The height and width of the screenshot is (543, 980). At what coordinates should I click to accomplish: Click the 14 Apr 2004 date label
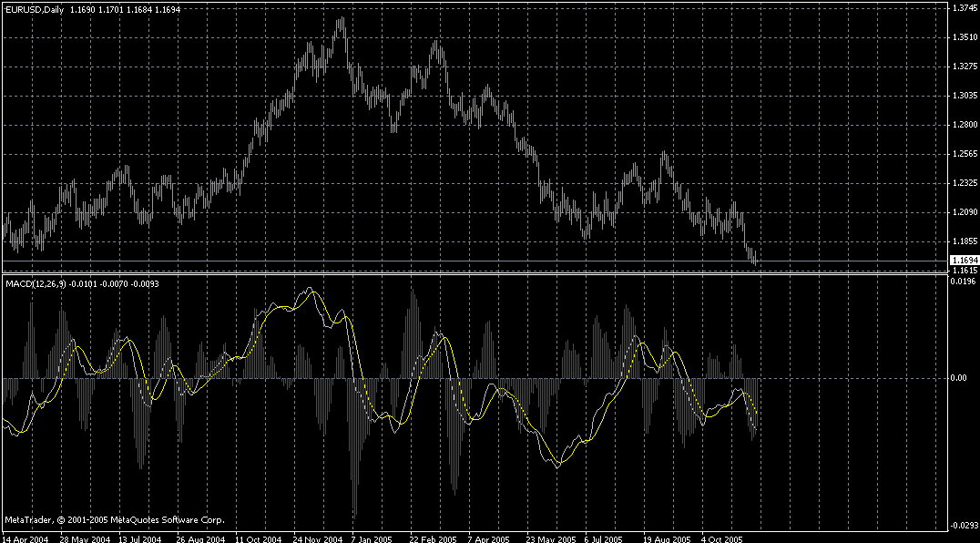coord(27,538)
